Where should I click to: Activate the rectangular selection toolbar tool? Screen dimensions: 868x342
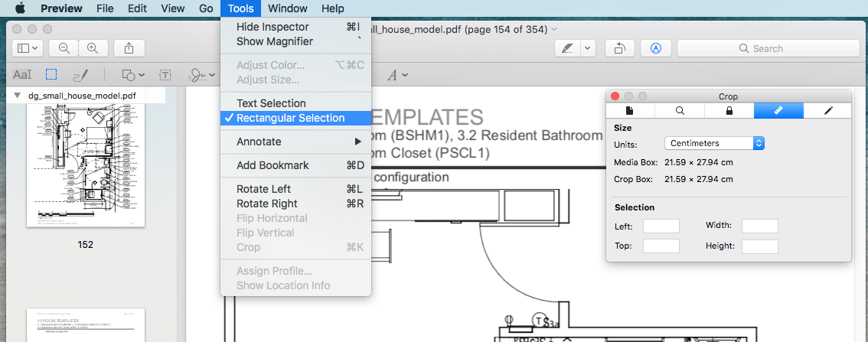(x=51, y=75)
